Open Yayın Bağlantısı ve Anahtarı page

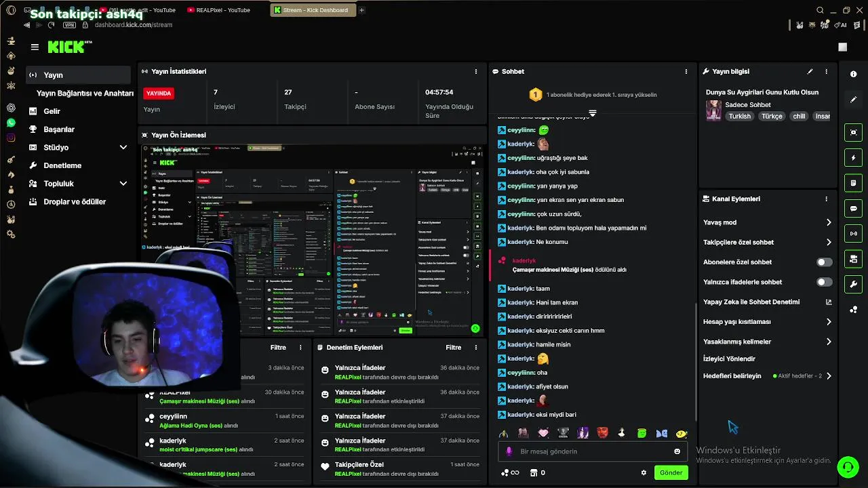[85, 94]
